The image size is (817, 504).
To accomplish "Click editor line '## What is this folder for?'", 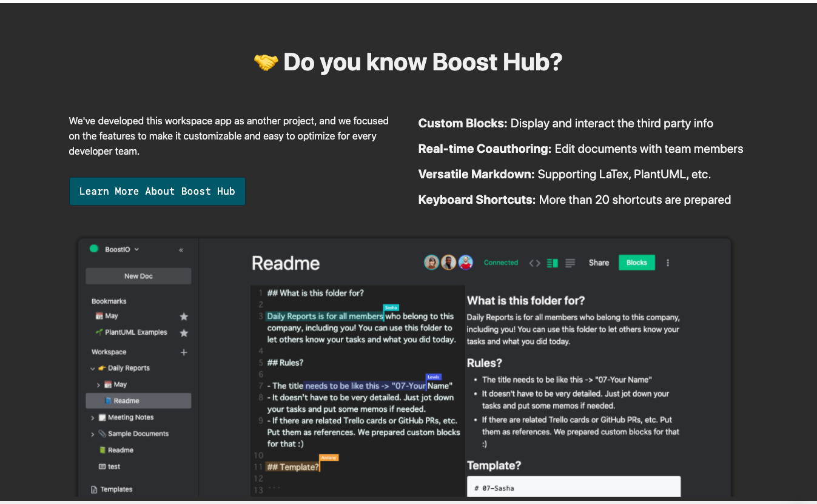I will tap(315, 293).
